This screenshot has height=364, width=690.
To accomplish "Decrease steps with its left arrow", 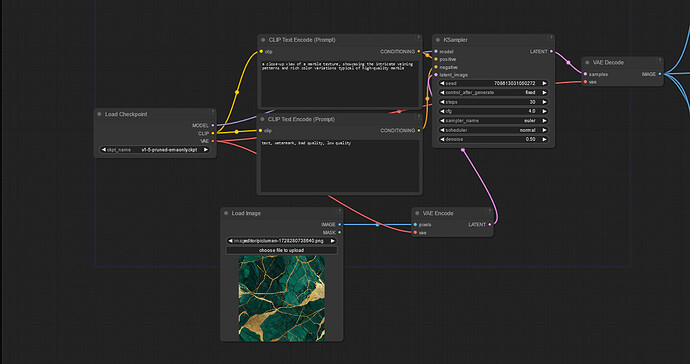I will pos(442,102).
